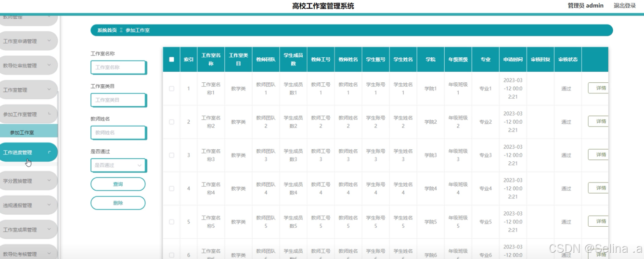Click the 学生账号 column header
The image size is (644, 259).
click(x=375, y=60)
